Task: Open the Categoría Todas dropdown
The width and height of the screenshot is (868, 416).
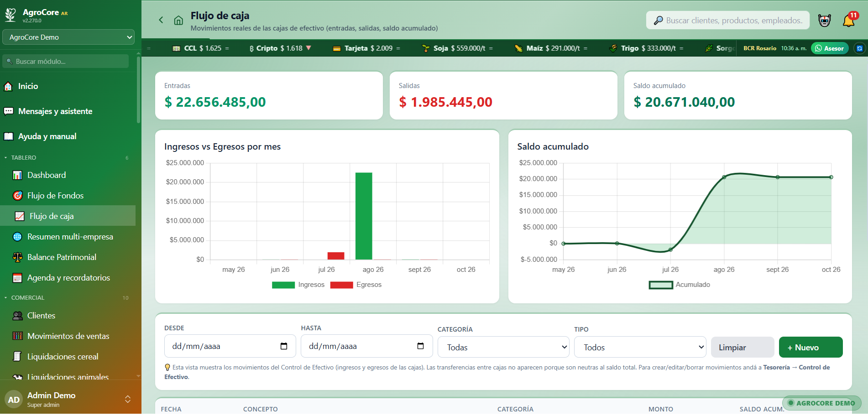Action: (x=503, y=347)
